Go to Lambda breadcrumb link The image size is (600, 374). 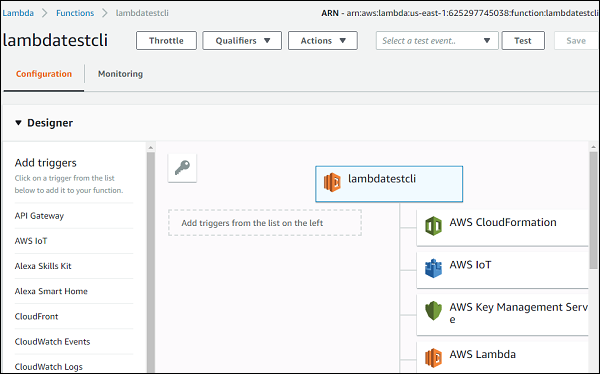18,13
